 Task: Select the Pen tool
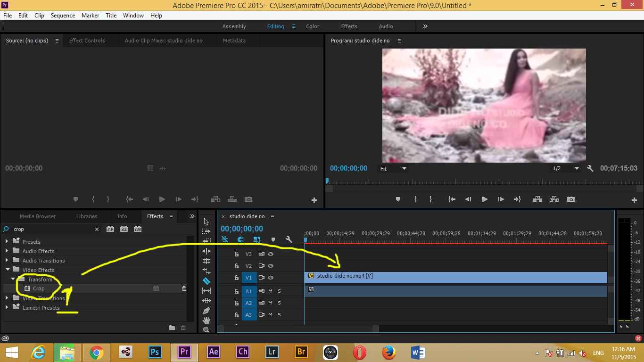(206, 311)
